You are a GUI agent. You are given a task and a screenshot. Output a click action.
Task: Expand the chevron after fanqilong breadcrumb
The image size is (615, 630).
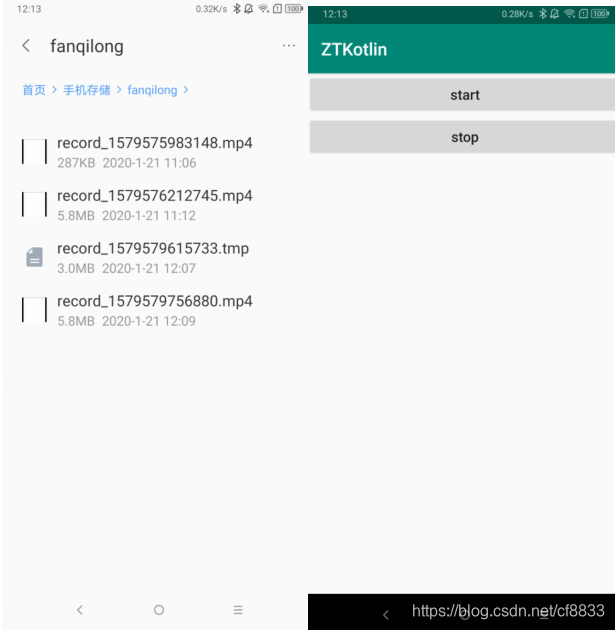[186, 90]
